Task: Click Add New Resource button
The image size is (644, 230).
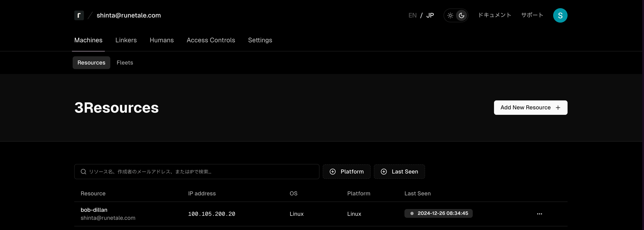Action: [x=530, y=108]
